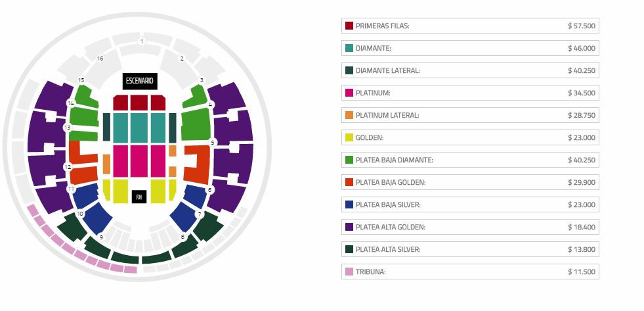Click section marker number 5
Screen dimensions: 644x311
(x=213, y=142)
